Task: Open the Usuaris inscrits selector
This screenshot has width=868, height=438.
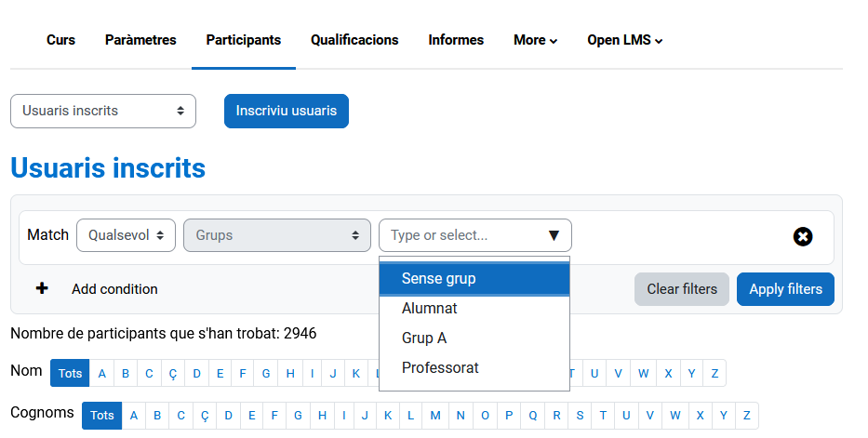Action: [103, 111]
